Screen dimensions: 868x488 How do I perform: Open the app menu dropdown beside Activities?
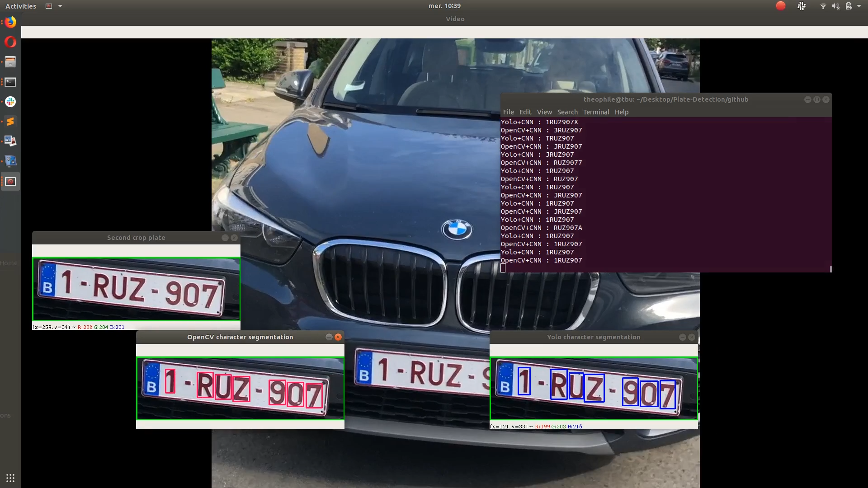(54, 6)
